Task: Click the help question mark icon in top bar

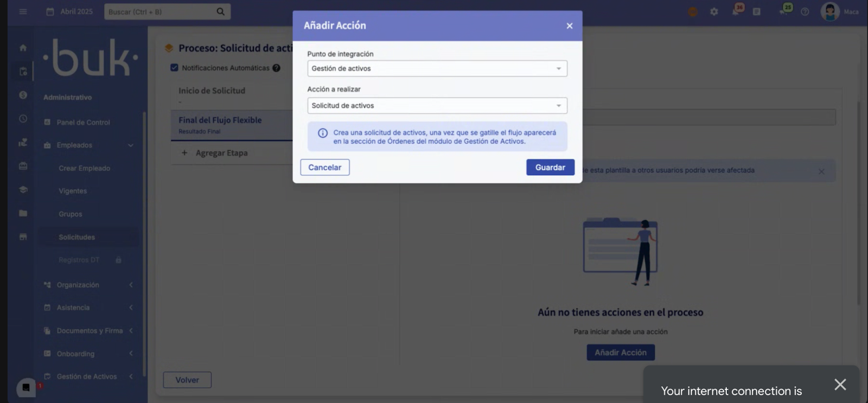Action: click(x=805, y=11)
